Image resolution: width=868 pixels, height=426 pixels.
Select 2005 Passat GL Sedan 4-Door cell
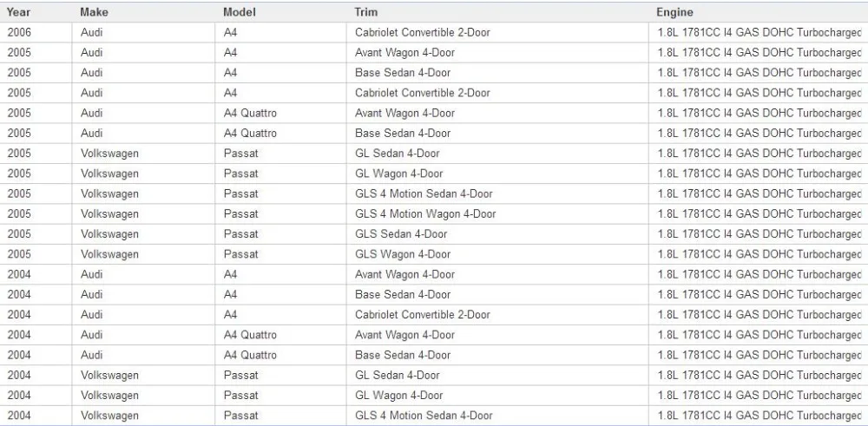497,154
